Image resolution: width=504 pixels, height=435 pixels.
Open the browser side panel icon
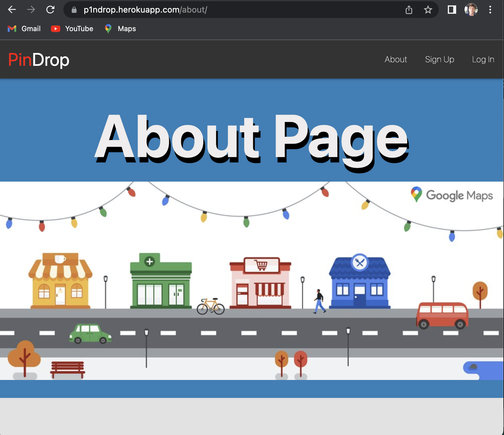tap(452, 10)
